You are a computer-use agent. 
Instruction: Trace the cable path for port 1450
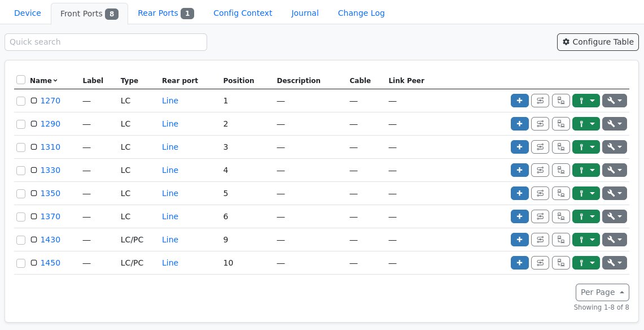[x=540, y=263]
